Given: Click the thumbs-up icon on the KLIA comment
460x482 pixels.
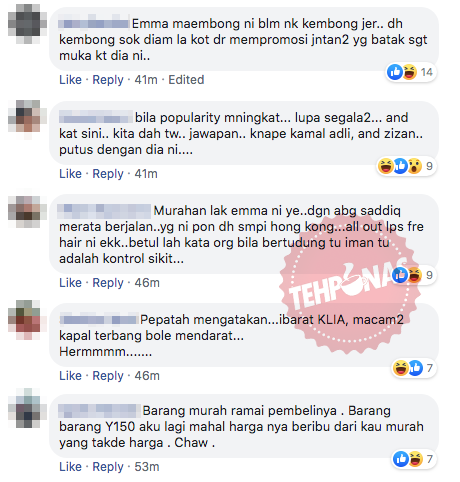Looking at the screenshot, I should (x=415, y=368).
